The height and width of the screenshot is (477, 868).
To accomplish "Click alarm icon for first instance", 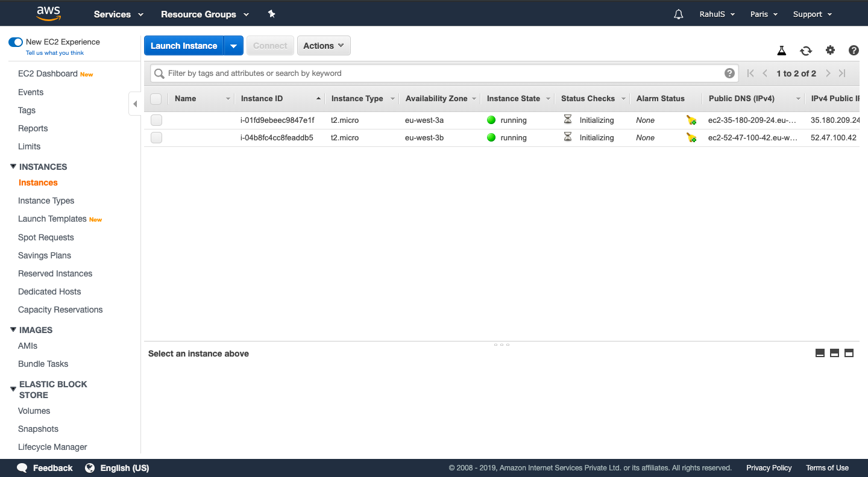I will click(691, 120).
